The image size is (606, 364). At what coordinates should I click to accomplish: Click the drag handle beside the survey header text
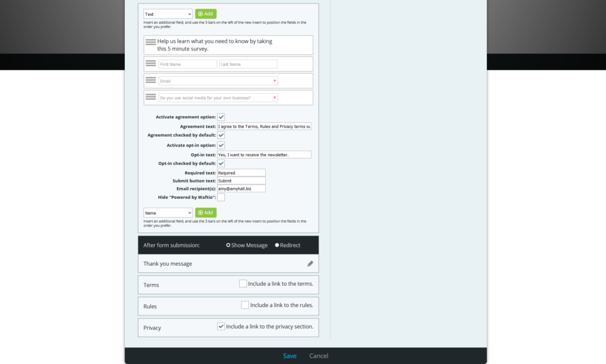coord(151,42)
